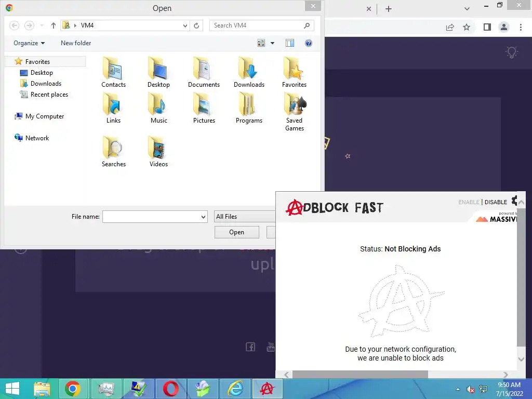Click the clock showing 9:50 AM

[509, 385]
